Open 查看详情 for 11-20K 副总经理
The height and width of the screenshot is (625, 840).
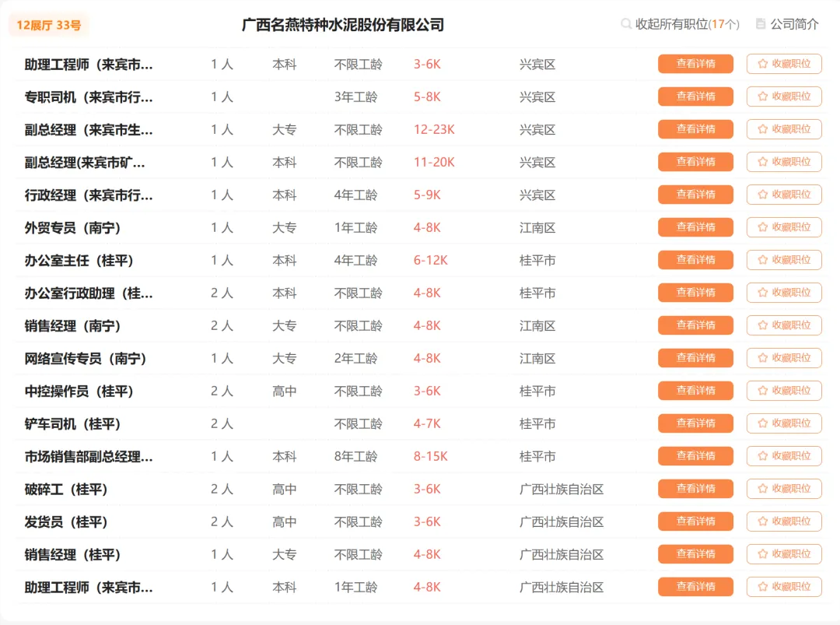point(695,162)
